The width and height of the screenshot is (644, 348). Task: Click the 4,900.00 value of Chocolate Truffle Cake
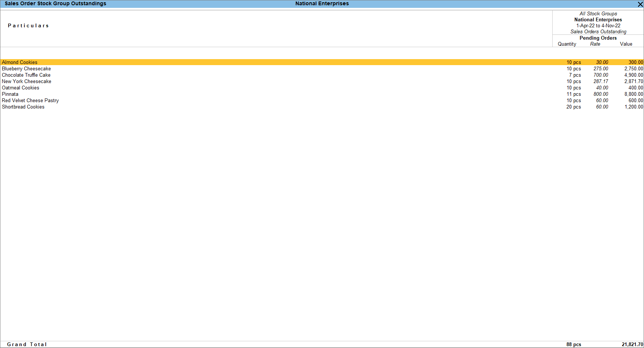[634, 75]
